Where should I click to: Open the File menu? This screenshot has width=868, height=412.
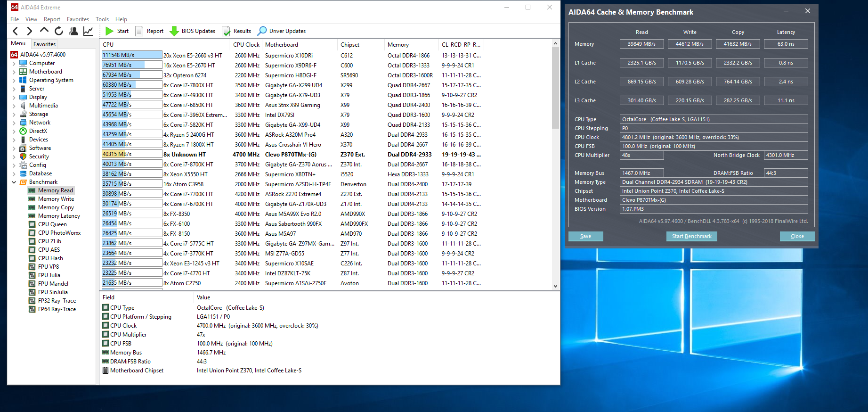click(15, 19)
